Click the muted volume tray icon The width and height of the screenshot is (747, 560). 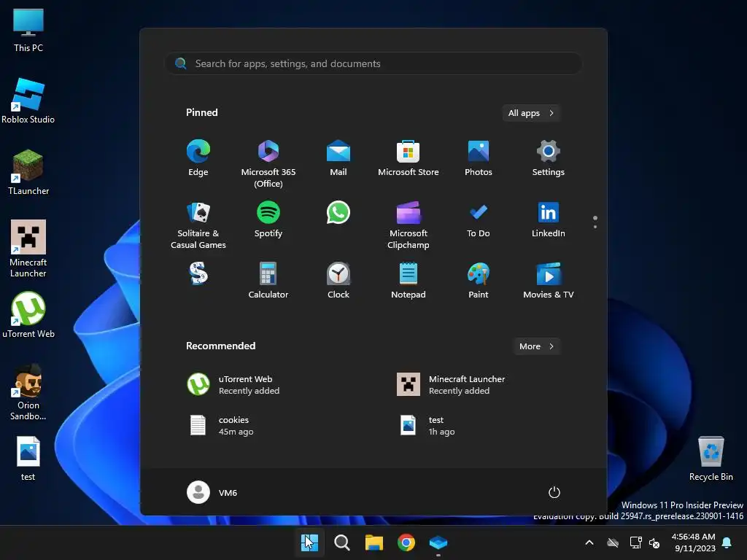coord(654,542)
